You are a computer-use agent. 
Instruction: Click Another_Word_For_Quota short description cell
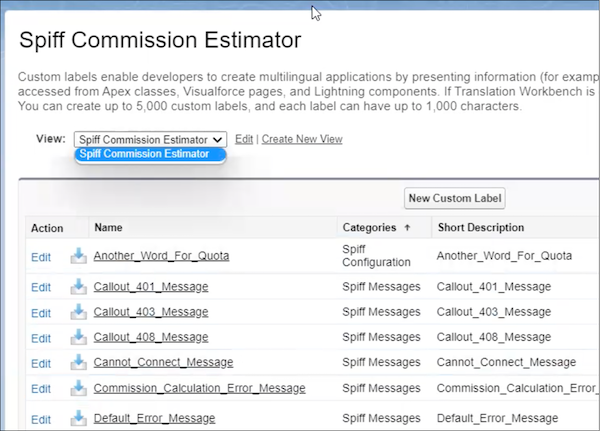504,256
